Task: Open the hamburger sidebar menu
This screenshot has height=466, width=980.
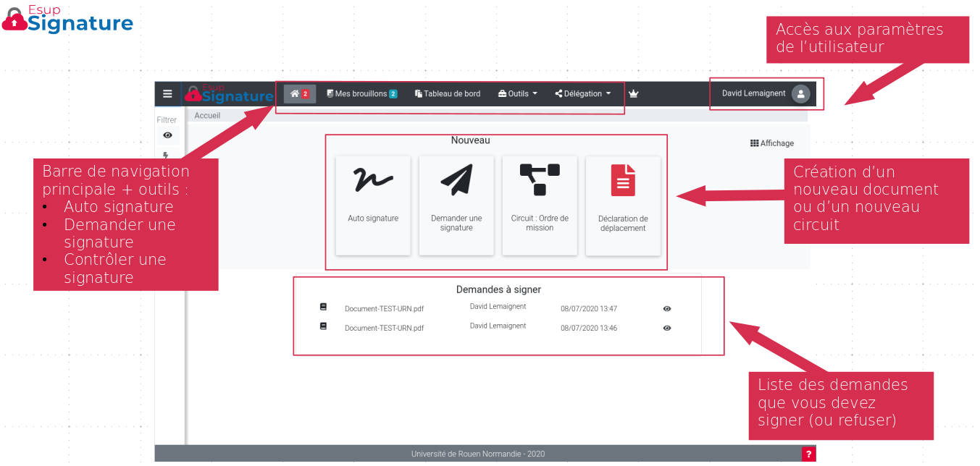Action: [167, 94]
